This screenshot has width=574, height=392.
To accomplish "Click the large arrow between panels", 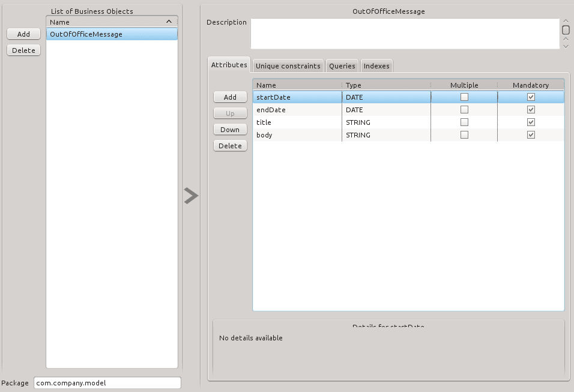I will [191, 196].
